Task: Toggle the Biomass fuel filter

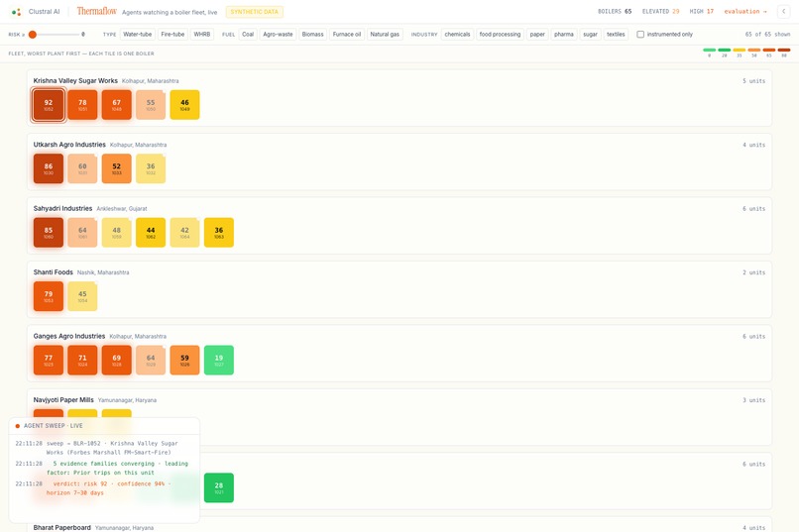Action: [313, 34]
